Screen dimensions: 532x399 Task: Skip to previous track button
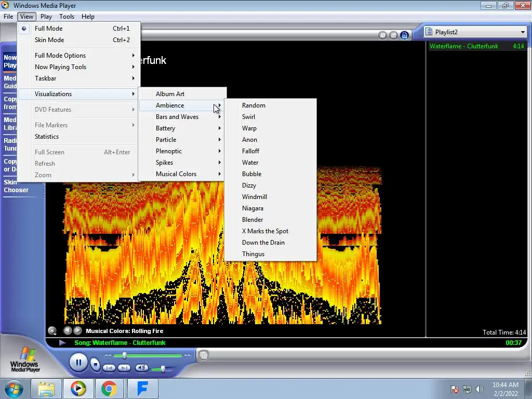click(109, 368)
